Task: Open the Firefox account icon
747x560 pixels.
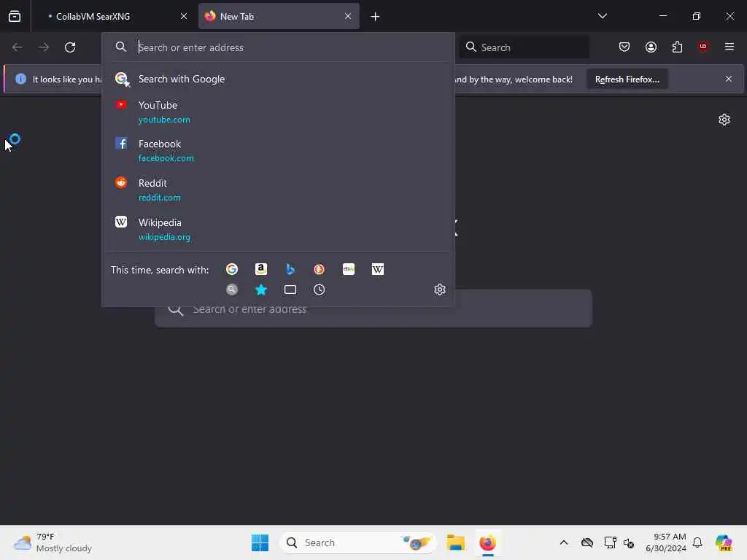Action: [x=651, y=47]
